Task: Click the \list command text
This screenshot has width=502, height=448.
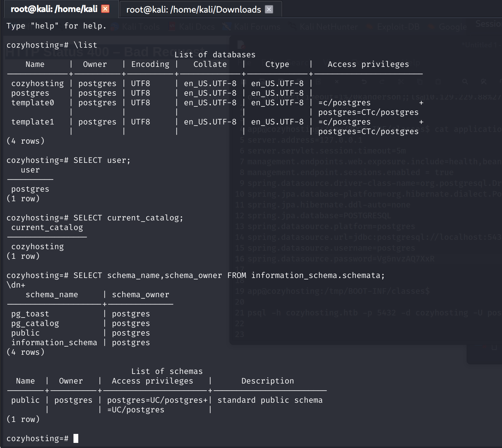Action: coord(85,45)
